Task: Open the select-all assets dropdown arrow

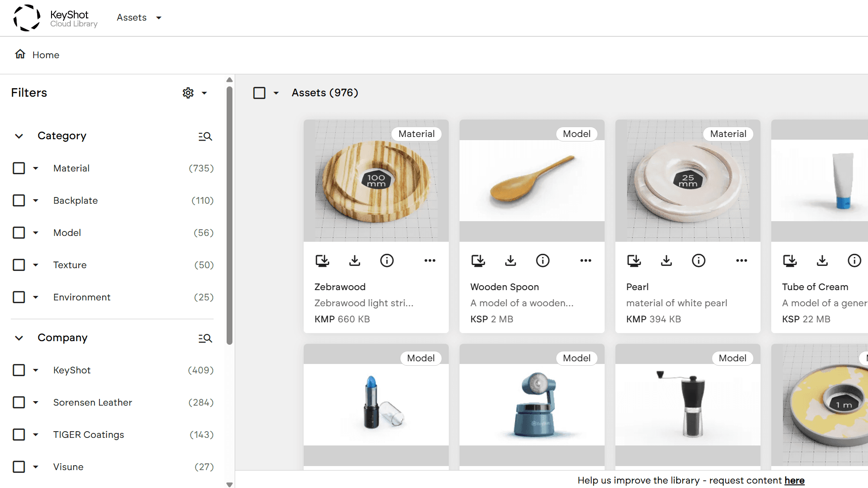Action: 276,93
